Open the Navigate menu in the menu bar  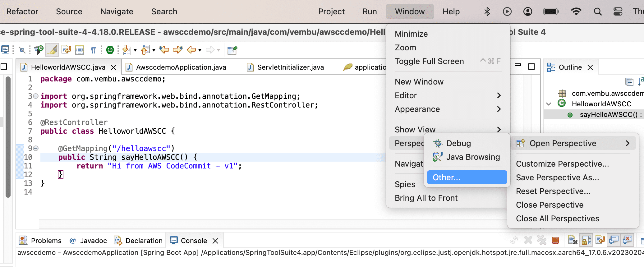[x=117, y=12]
